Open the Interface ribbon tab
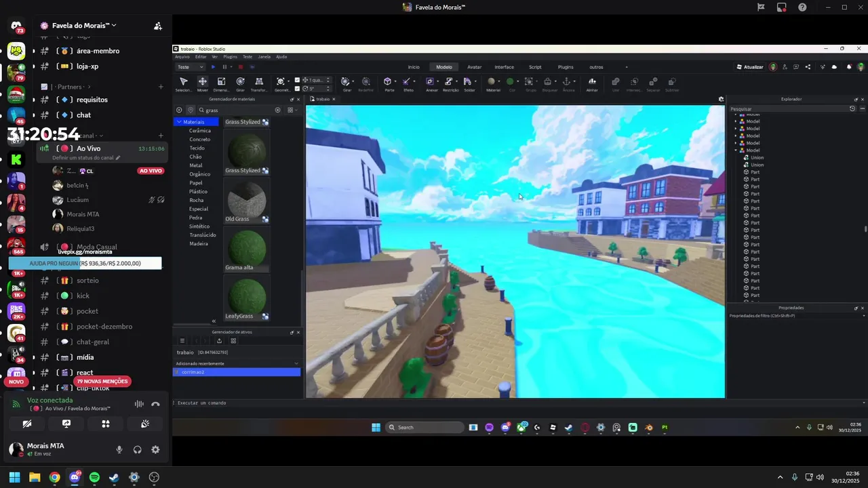This screenshot has width=868, height=488. tap(504, 67)
